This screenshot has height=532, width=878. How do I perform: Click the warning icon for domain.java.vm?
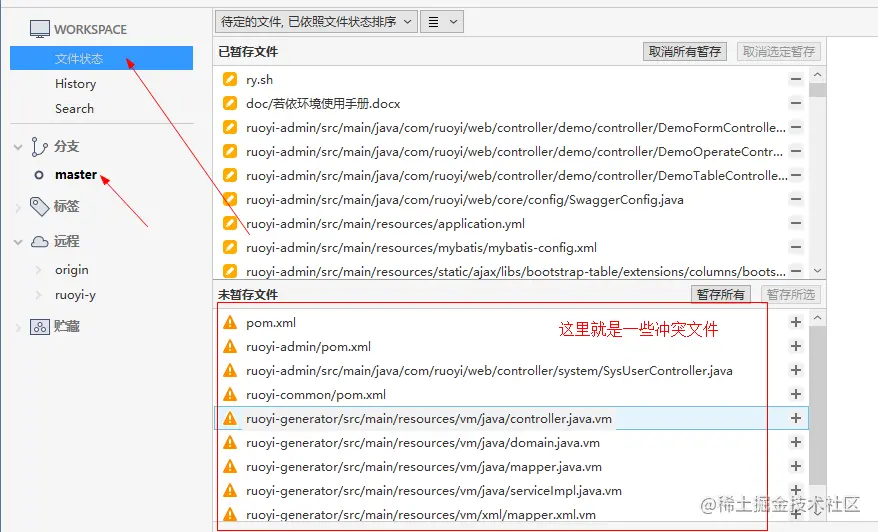click(230, 442)
